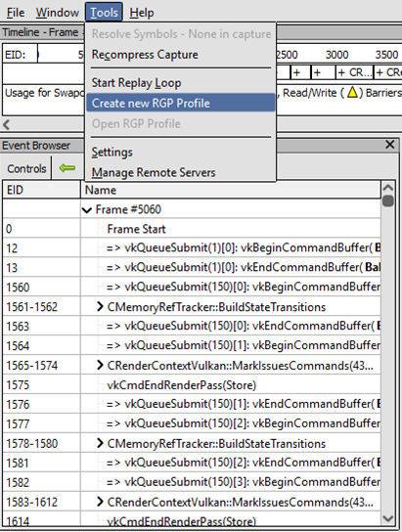402x532 pixels.
Task: Click the Controls button
Action: click(x=26, y=168)
